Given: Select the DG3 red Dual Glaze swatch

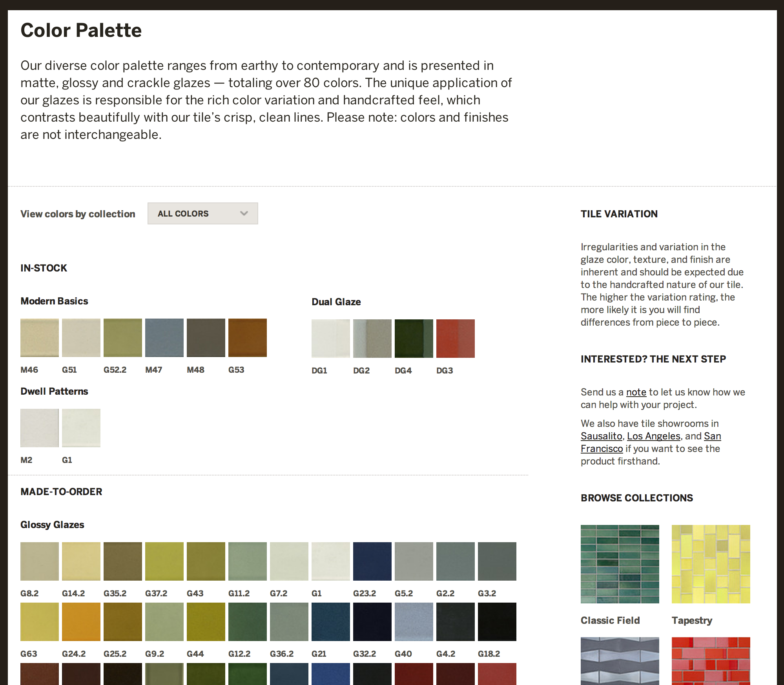Looking at the screenshot, I should (456, 339).
